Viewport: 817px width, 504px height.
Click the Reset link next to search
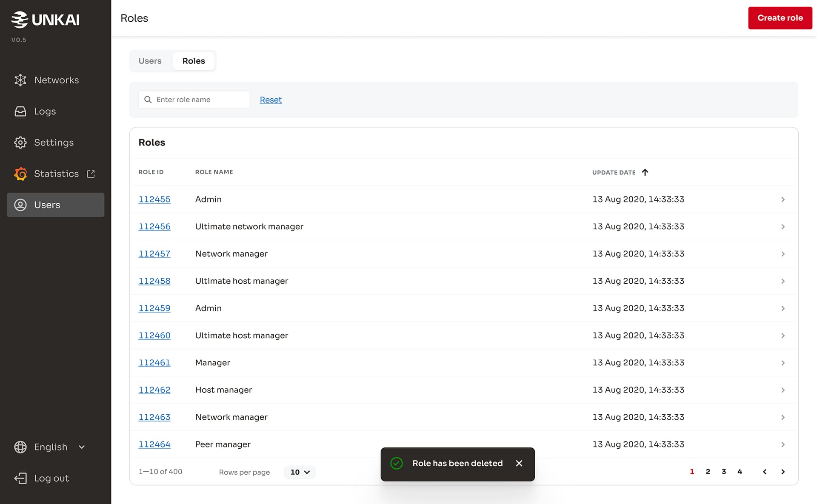coord(271,100)
